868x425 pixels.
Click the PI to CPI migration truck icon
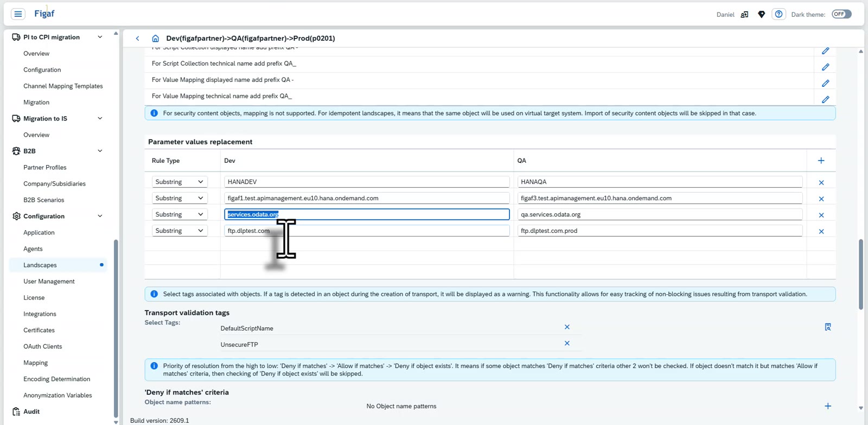click(16, 37)
